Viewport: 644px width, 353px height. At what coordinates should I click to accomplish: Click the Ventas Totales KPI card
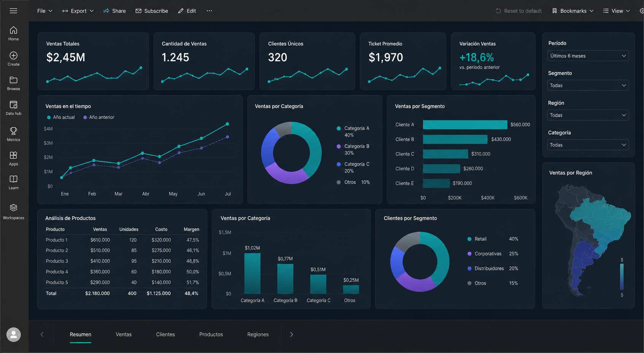click(93, 61)
